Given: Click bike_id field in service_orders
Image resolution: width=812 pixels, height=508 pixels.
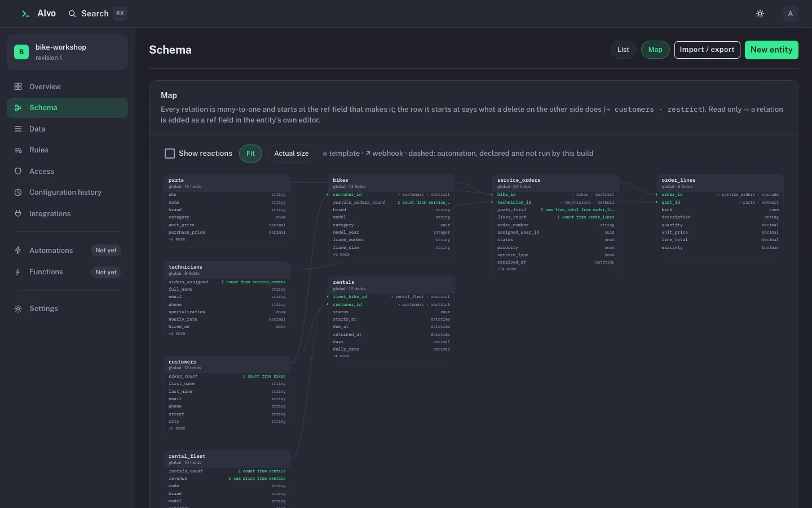Looking at the screenshot, I should point(556,195).
